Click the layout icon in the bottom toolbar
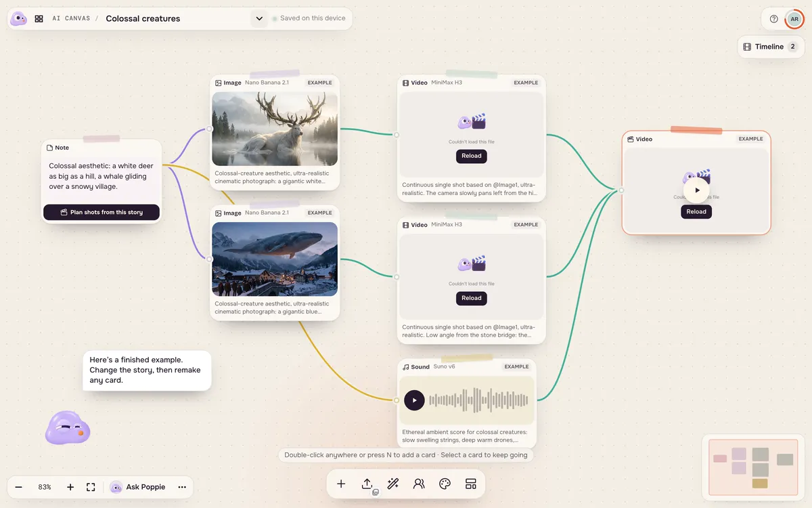Viewport: 812px width, 508px height. [x=471, y=484]
